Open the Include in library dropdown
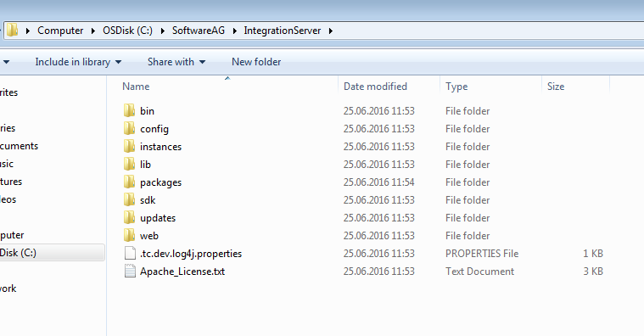Viewport: 644px width, 336px height. (x=78, y=62)
